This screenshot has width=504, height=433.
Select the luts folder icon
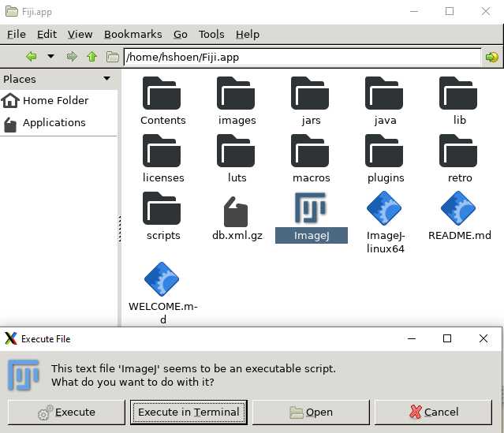[x=236, y=151]
